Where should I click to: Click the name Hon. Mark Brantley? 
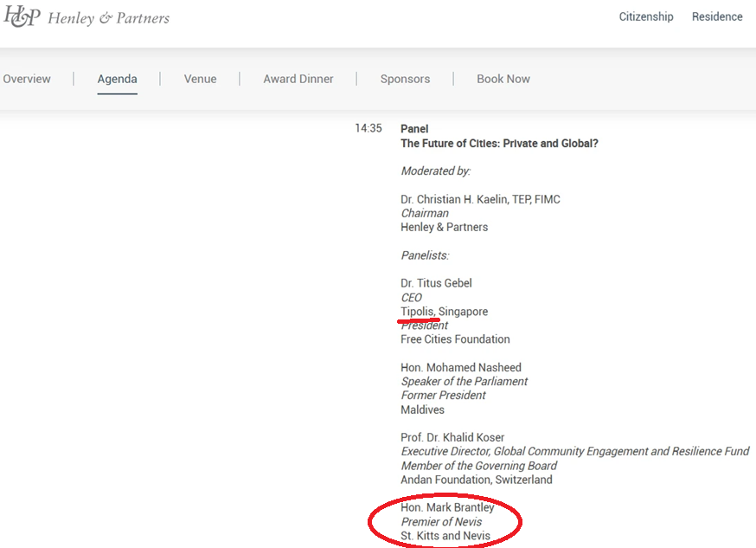447,507
